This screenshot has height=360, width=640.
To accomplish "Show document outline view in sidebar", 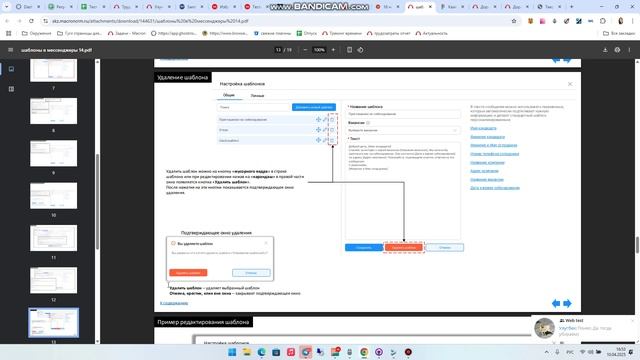I will click(x=11, y=89).
